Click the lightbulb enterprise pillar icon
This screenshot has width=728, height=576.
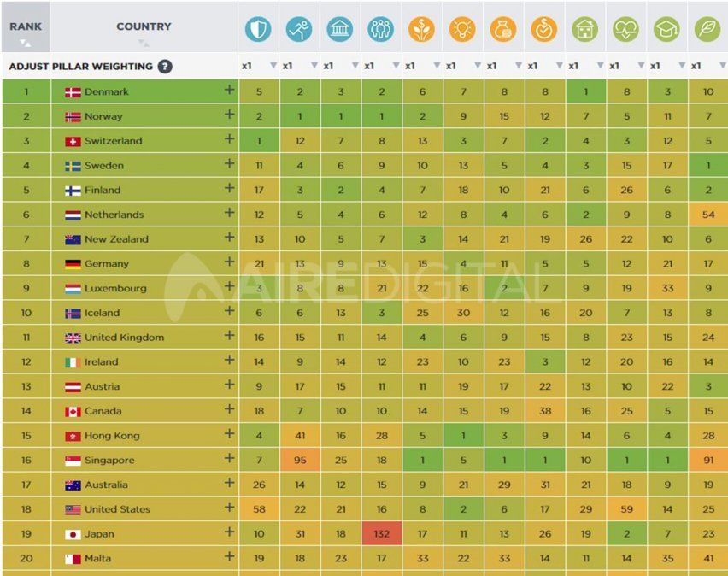point(463,27)
